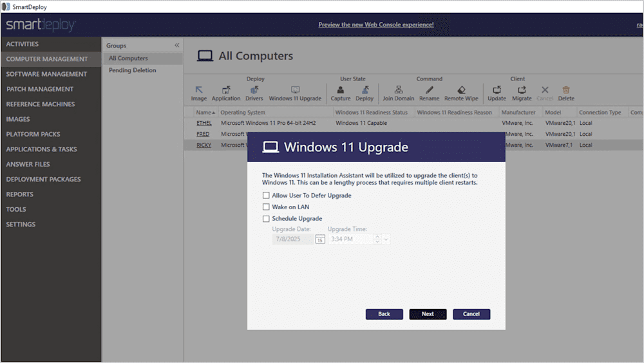Click the Image deploy icon
Screen dimensions: 644x363
coord(199,90)
